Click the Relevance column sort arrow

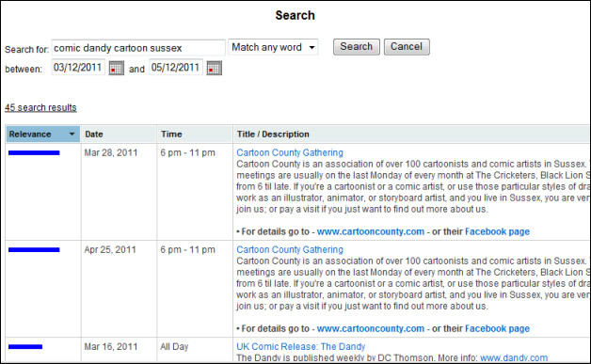click(72, 135)
